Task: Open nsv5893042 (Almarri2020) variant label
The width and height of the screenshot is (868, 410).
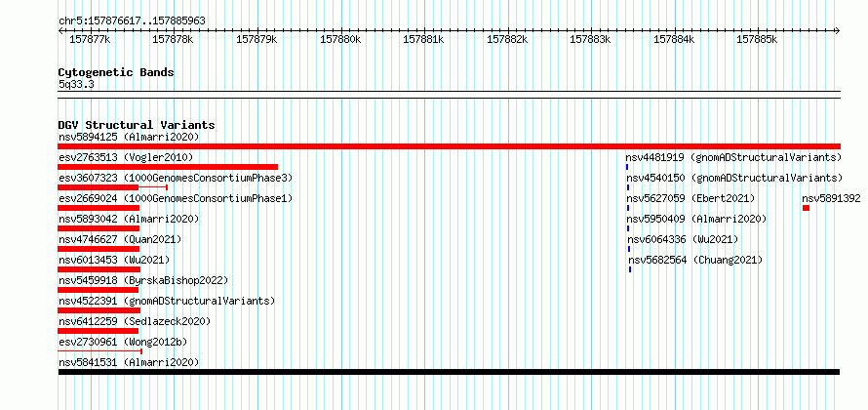Action: (x=129, y=219)
